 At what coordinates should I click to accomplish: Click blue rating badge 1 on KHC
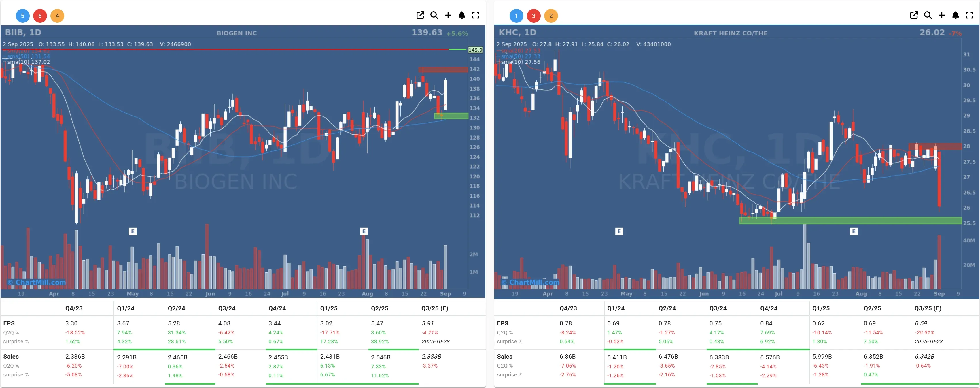(x=516, y=16)
